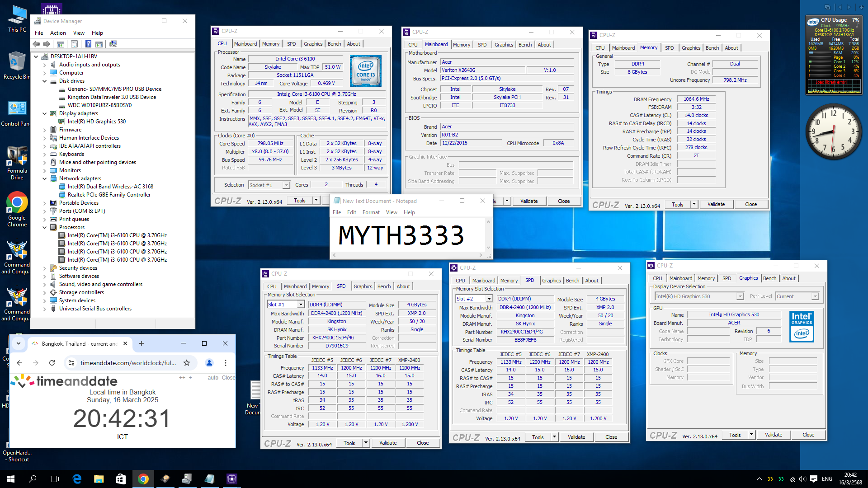The height and width of the screenshot is (488, 868).
Task: Select the Recycle Bin desktop icon
Action: pyautogui.click(x=17, y=66)
